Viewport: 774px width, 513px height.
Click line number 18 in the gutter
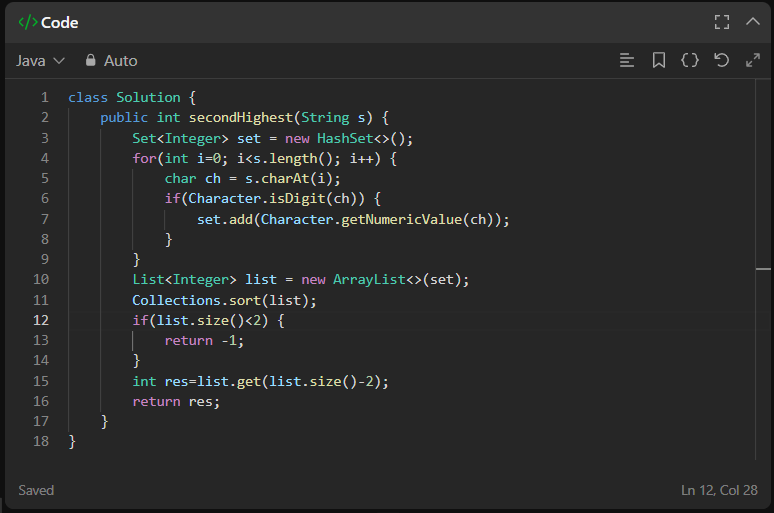tap(41, 441)
